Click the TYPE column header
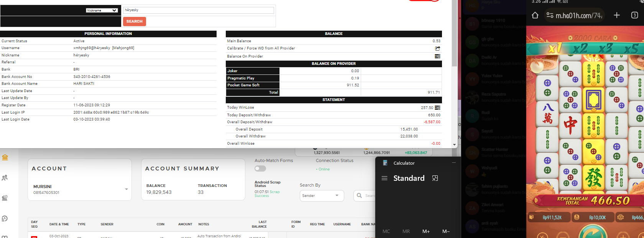Viewport: 644px width, 238px height. [82, 224]
